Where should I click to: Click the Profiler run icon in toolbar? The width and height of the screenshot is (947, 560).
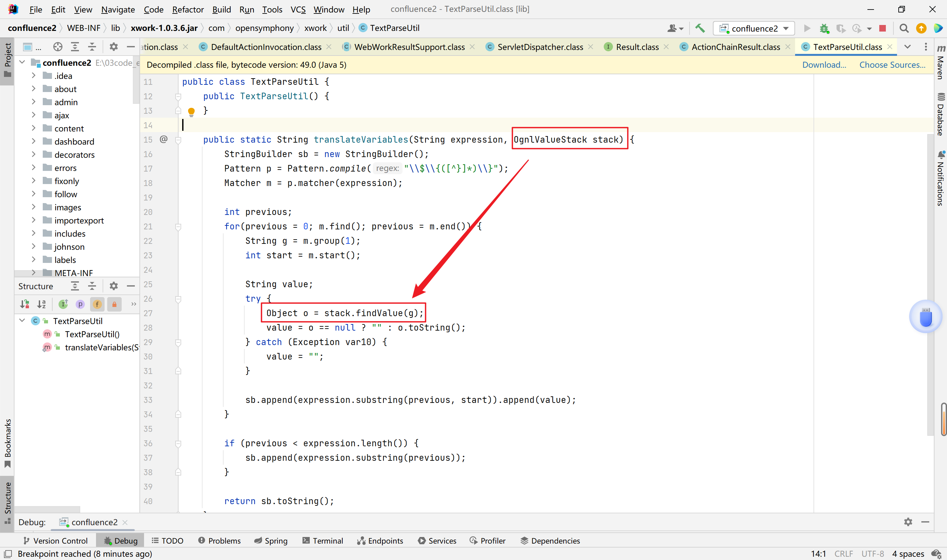857,28
